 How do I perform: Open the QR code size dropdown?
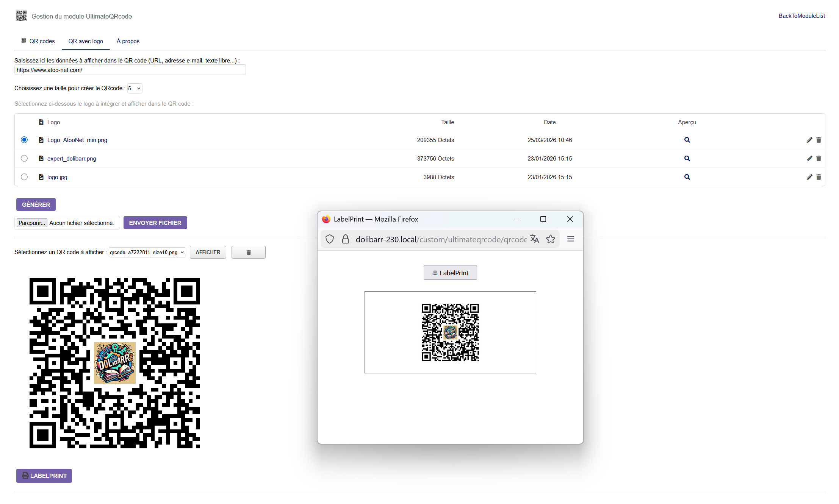pos(135,89)
